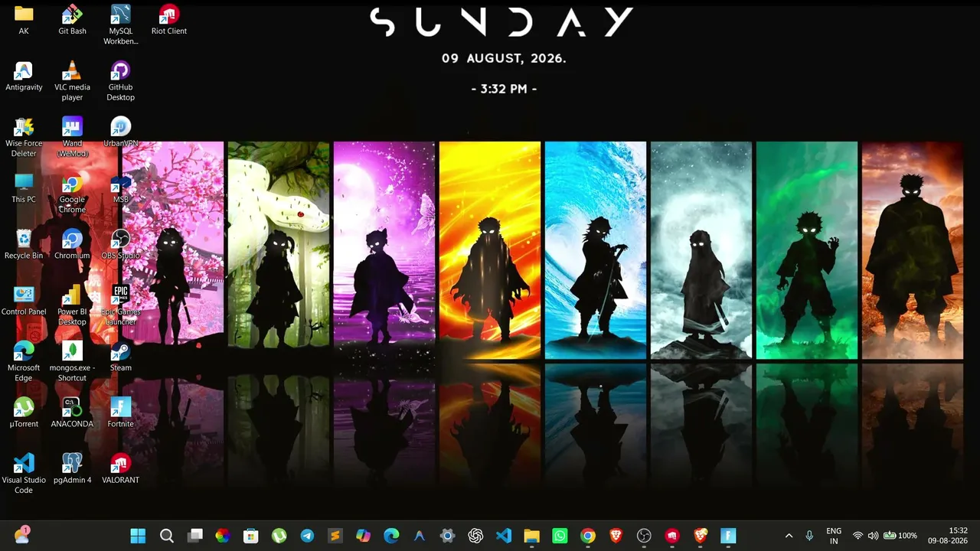
Task: Open Copilot from the taskbar
Action: (363, 536)
